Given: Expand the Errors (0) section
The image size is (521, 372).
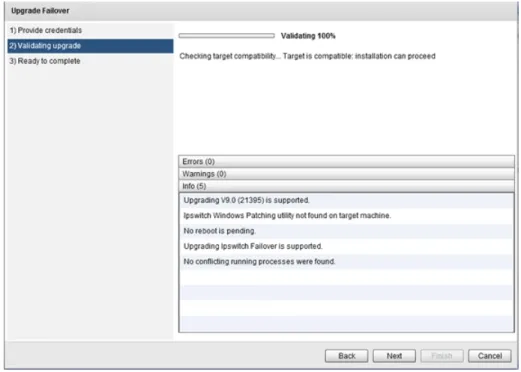Looking at the screenshot, I should click(346, 162).
